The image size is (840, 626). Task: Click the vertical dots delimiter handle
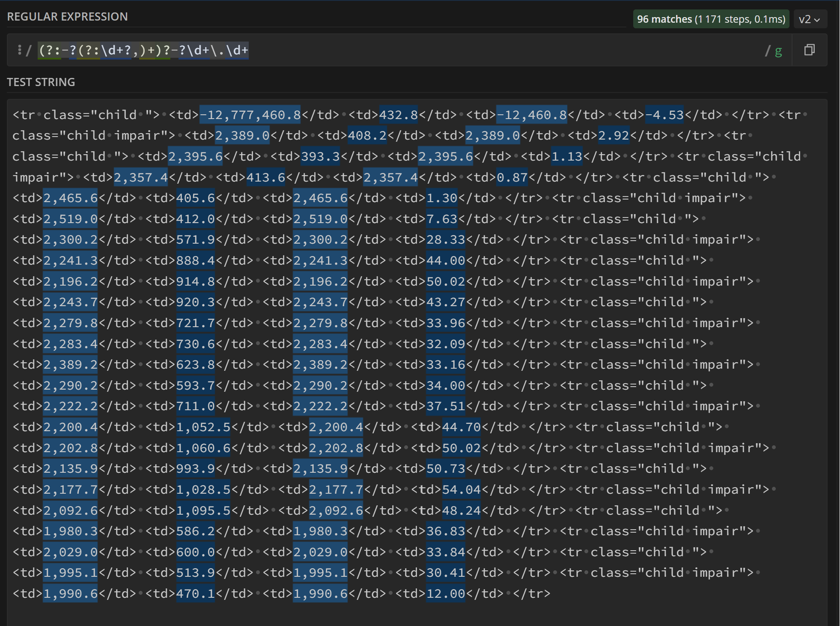point(19,50)
